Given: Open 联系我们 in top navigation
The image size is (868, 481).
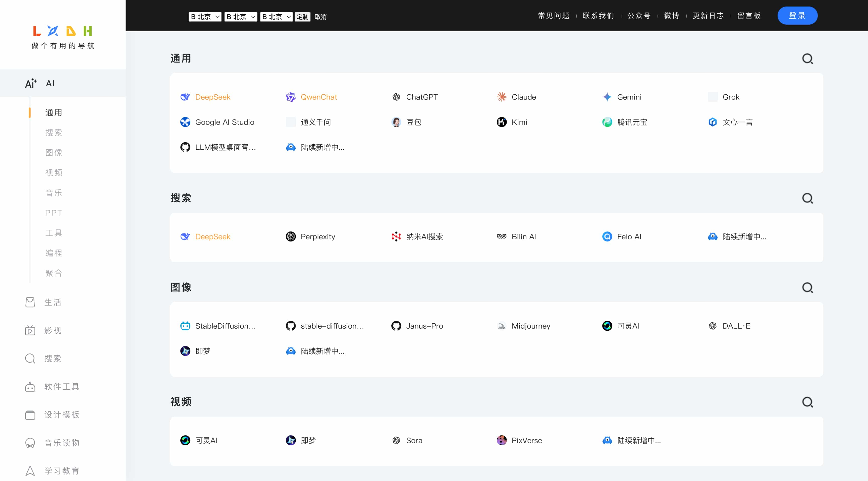Looking at the screenshot, I should click(x=598, y=16).
